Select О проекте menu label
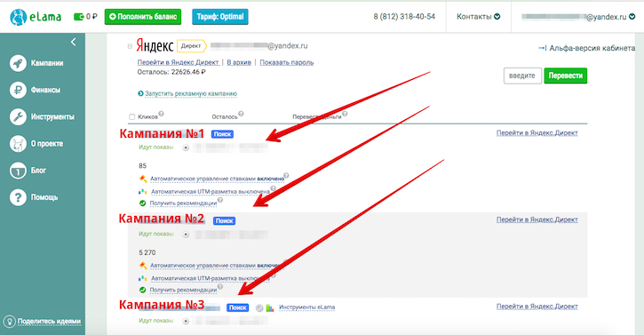The height and width of the screenshot is (335, 644). tap(47, 144)
